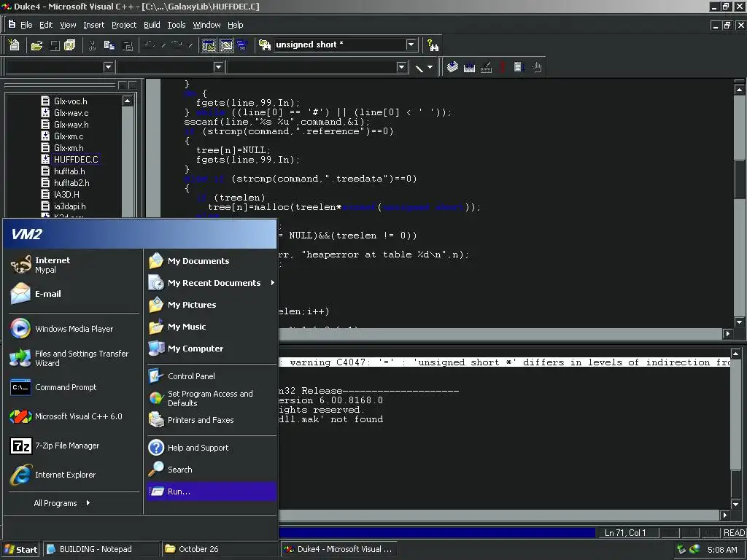Launch Windows Media Player from Start menu
747x560 pixels.
72,329
